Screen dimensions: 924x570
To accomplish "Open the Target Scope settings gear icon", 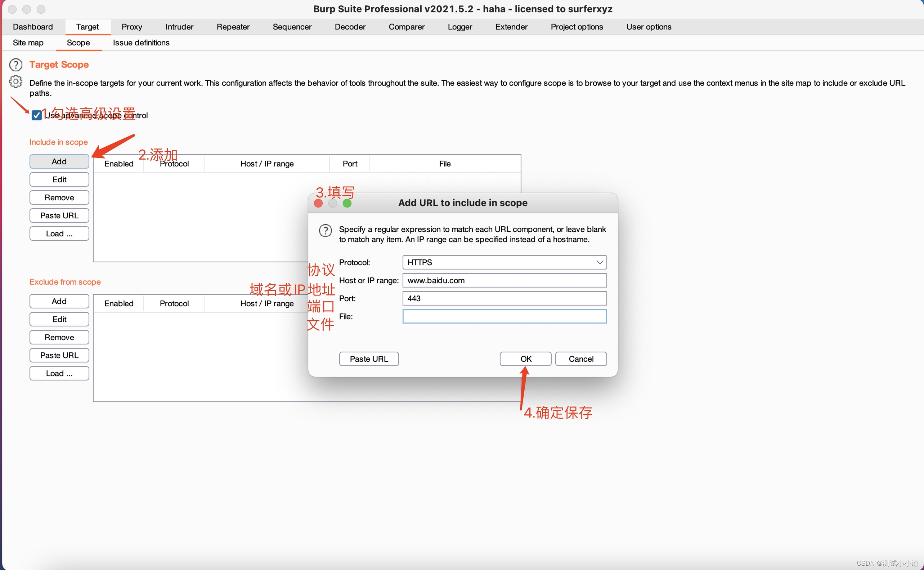I will click(15, 82).
